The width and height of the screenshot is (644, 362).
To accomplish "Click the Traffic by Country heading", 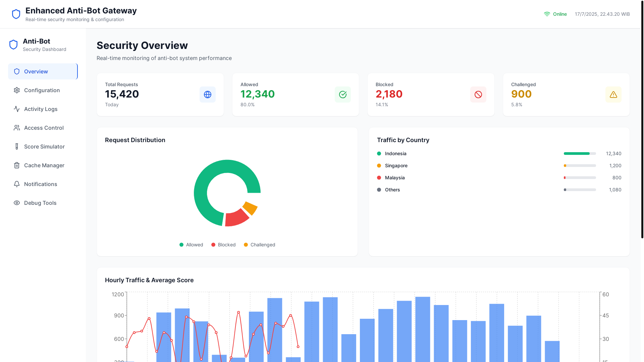I will point(403,140).
